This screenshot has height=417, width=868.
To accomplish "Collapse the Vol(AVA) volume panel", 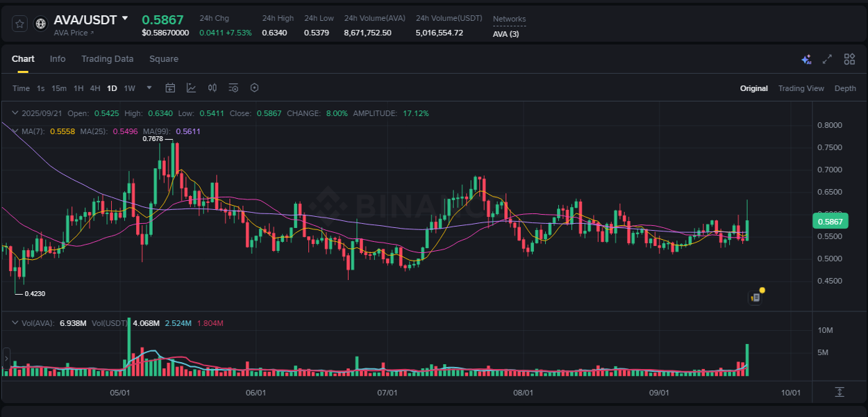I will click(14, 323).
